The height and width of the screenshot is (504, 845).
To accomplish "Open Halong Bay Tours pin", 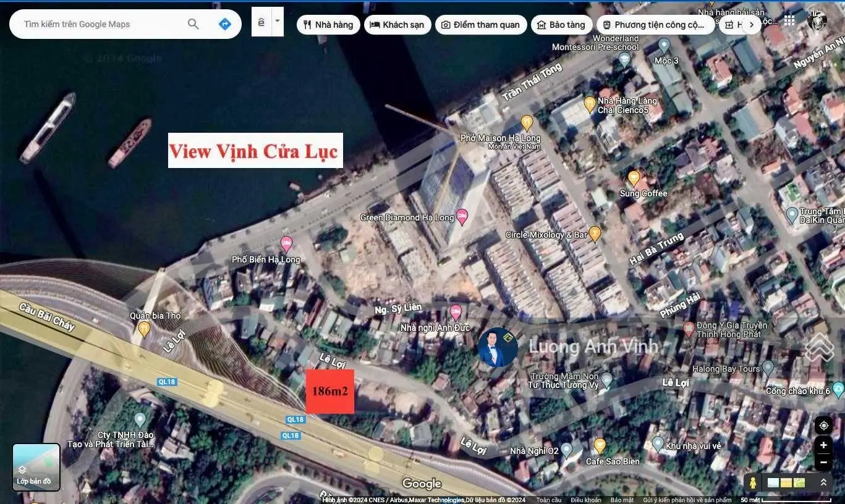I will [768, 368].
